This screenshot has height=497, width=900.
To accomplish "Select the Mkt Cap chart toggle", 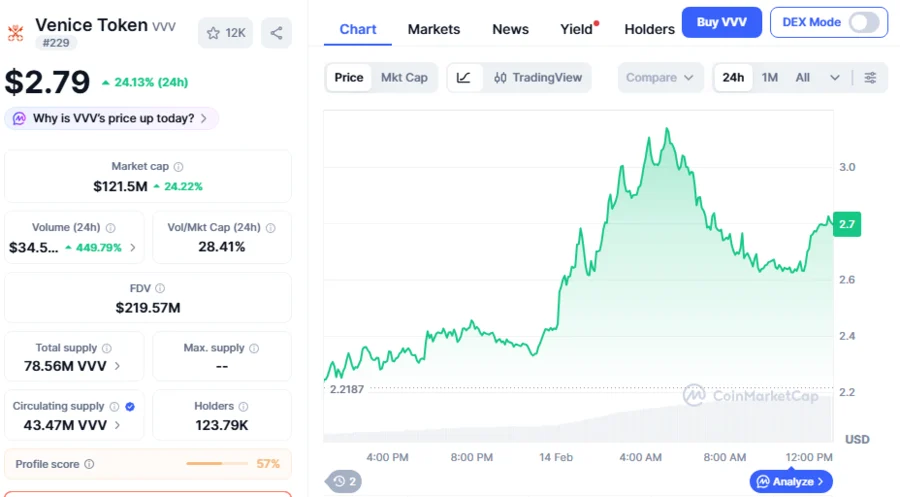I will 404,78.
